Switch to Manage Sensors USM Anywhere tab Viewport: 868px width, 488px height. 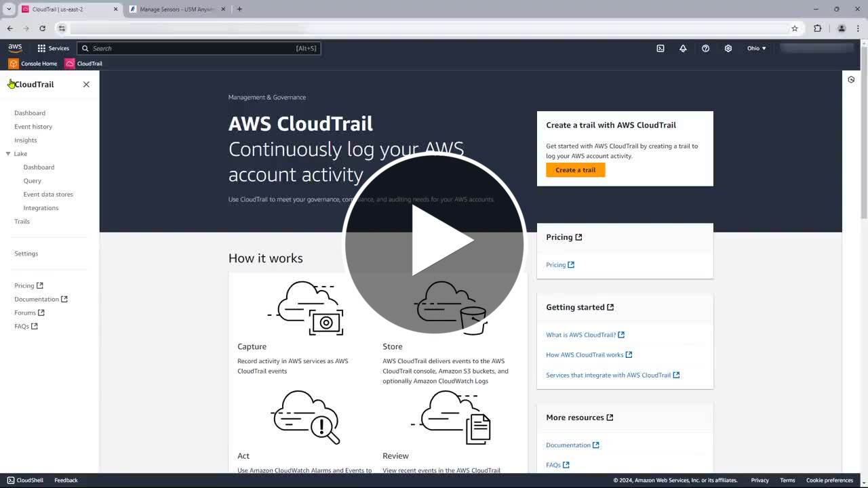tap(176, 9)
